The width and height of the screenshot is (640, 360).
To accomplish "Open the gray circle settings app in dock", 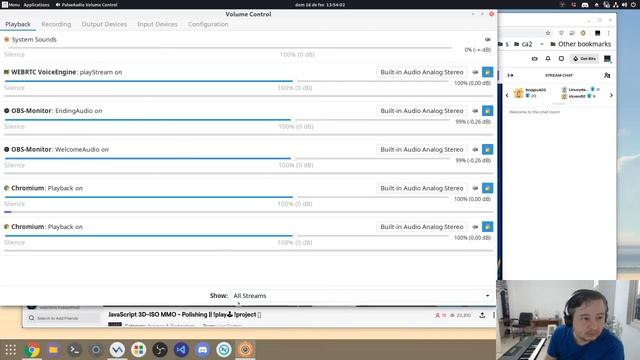I will [x=96, y=350].
